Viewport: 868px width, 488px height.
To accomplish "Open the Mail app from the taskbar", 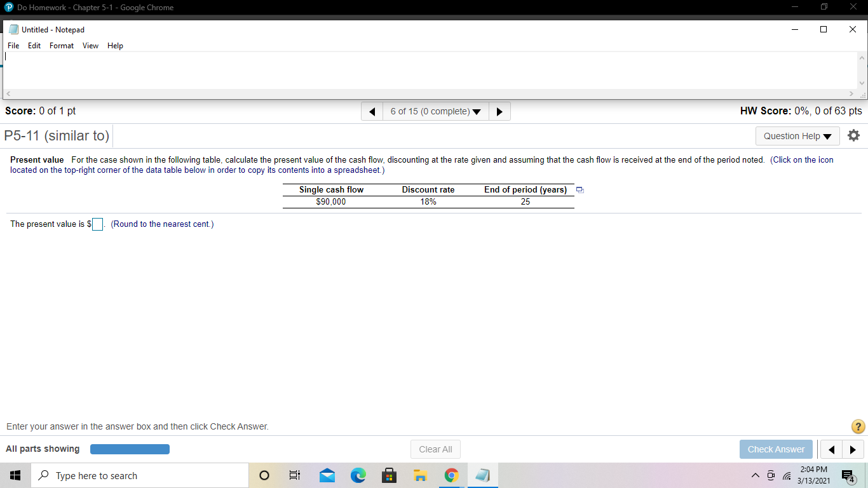I will click(327, 475).
